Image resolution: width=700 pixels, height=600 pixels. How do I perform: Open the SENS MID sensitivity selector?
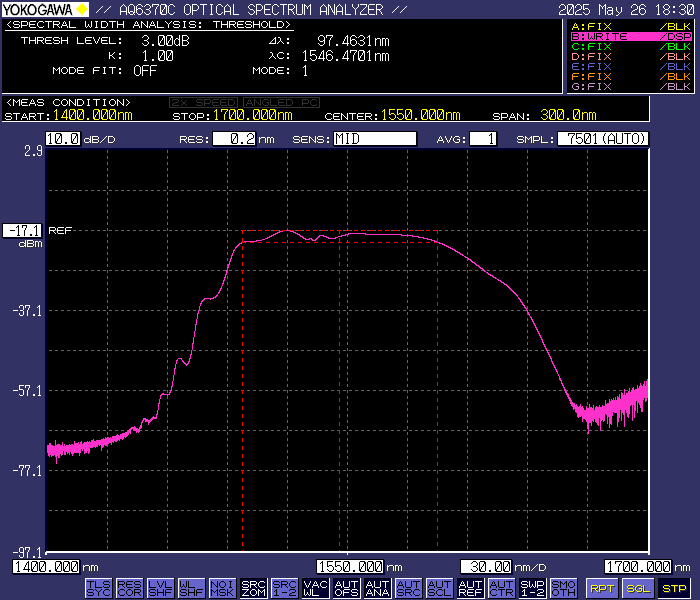(375, 139)
